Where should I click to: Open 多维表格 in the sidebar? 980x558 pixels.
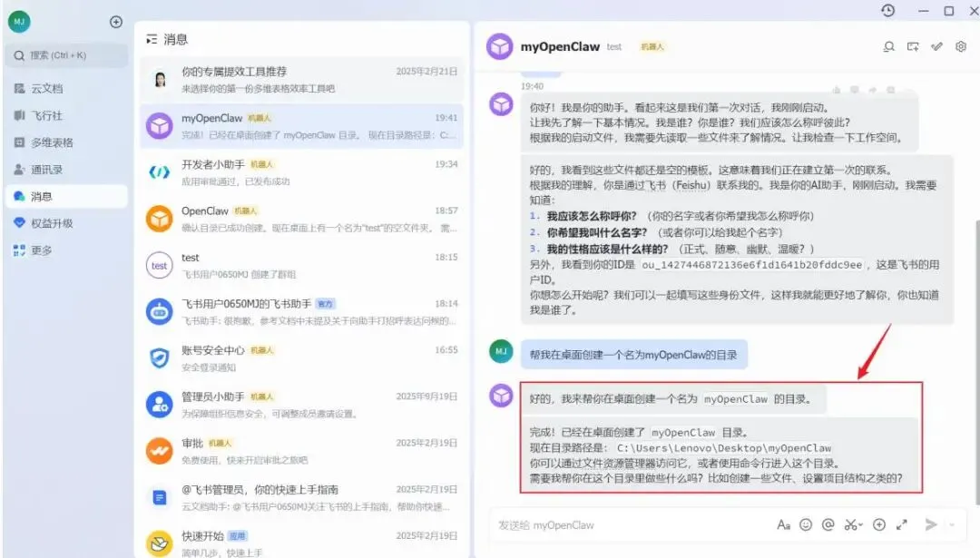point(67,142)
